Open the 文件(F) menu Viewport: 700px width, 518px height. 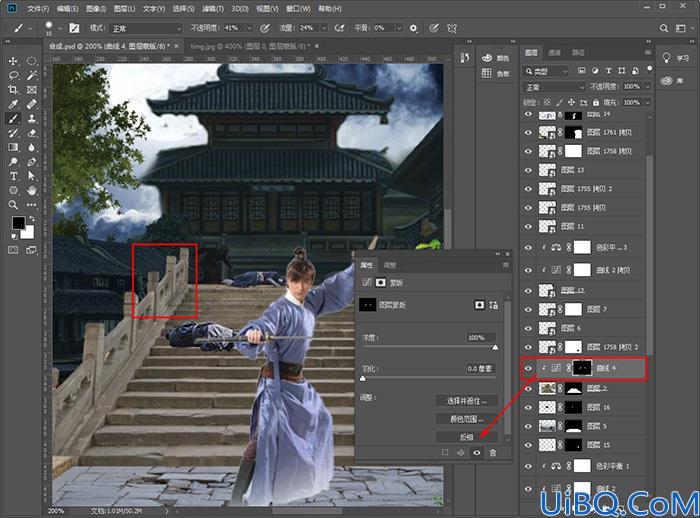[x=38, y=8]
